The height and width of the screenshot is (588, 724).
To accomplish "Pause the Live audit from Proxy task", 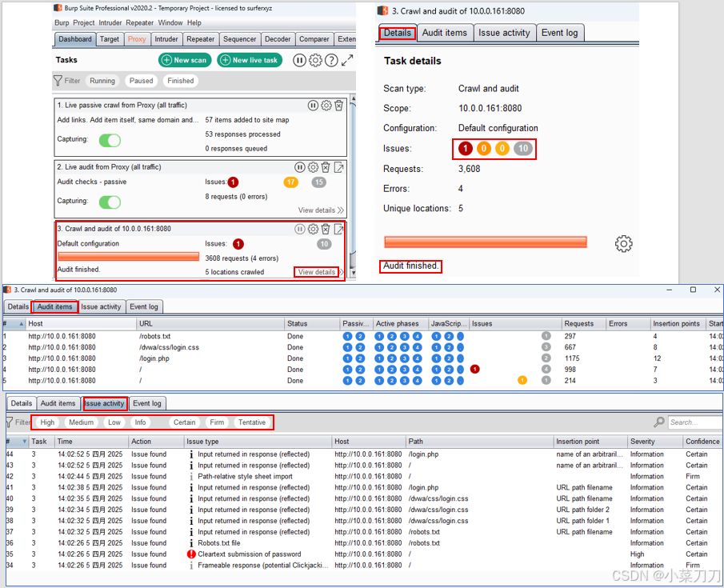I will tap(300, 167).
